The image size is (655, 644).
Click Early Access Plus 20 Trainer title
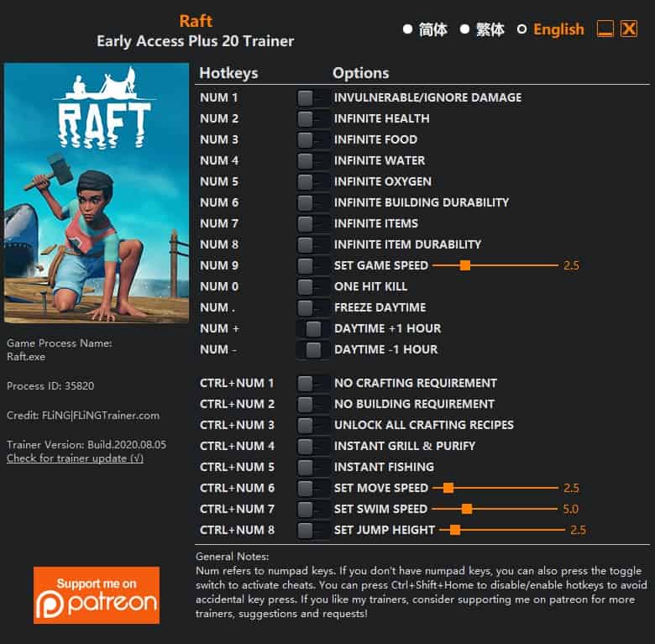pyautogui.click(x=196, y=41)
